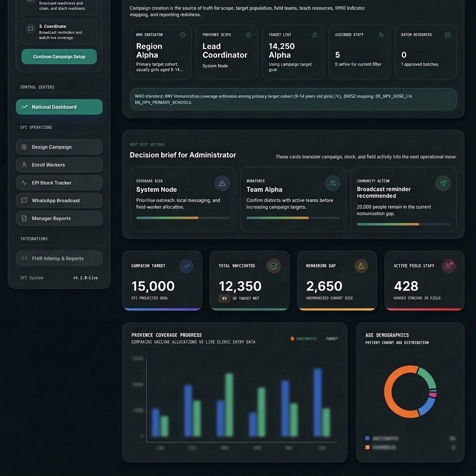
Task: Select the 3. Coordinate step card
Action: tap(59, 32)
